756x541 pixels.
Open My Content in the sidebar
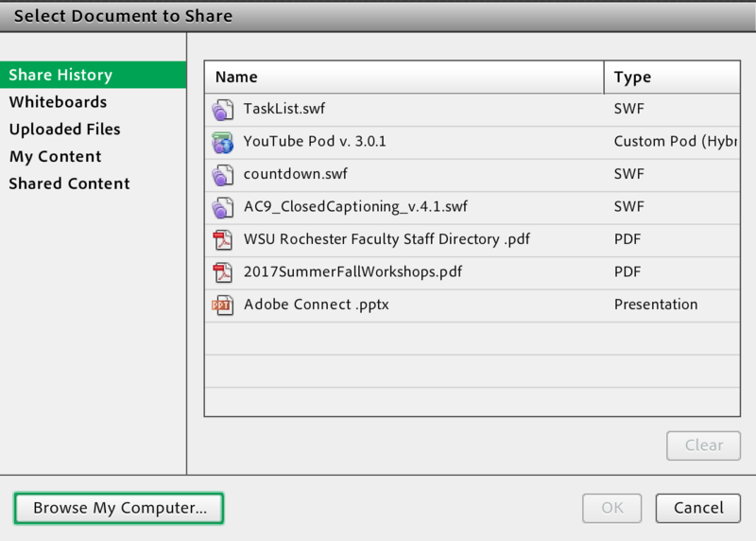pos(55,157)
